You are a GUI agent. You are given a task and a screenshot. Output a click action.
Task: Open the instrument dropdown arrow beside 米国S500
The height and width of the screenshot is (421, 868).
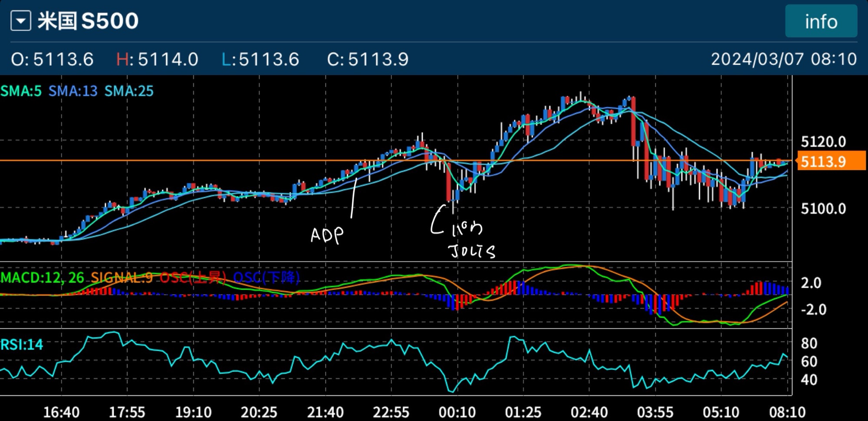click(x=21, y=21)
